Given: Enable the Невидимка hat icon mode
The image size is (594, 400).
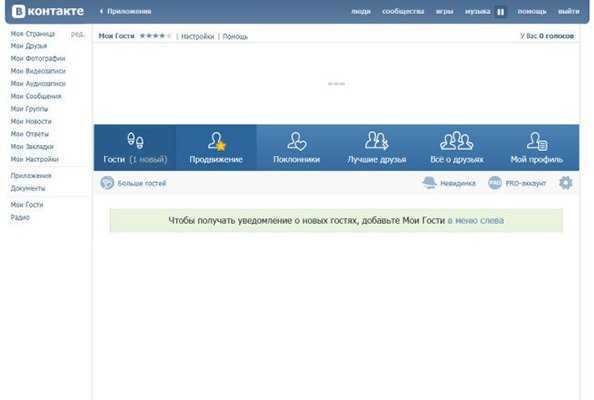Looking at the screenshot, I should click(430, 183).
